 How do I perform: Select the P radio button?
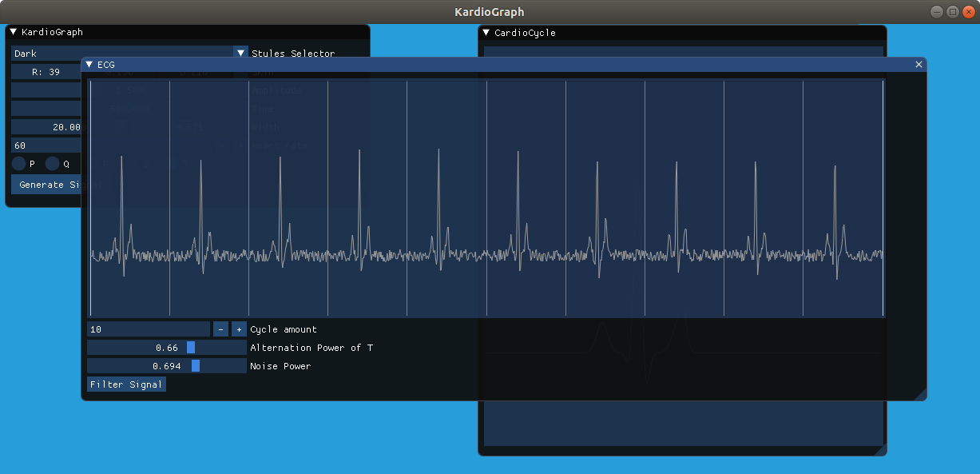20,163
